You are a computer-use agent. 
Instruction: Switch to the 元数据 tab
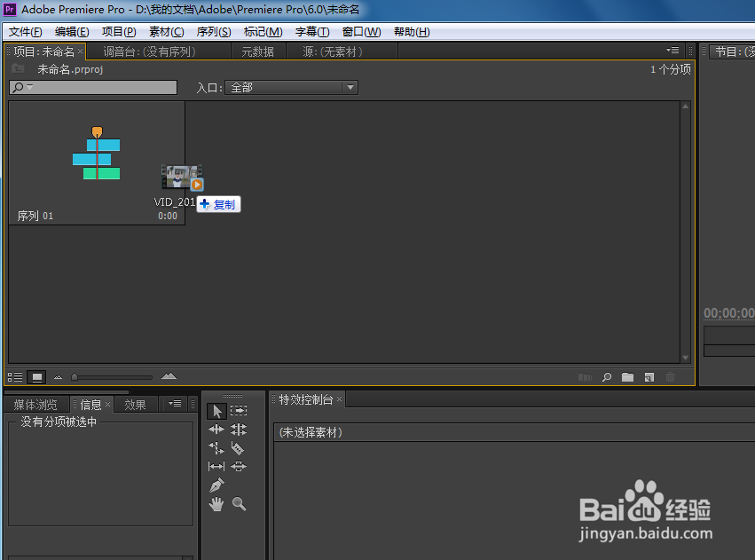click(x=257, y=51)
